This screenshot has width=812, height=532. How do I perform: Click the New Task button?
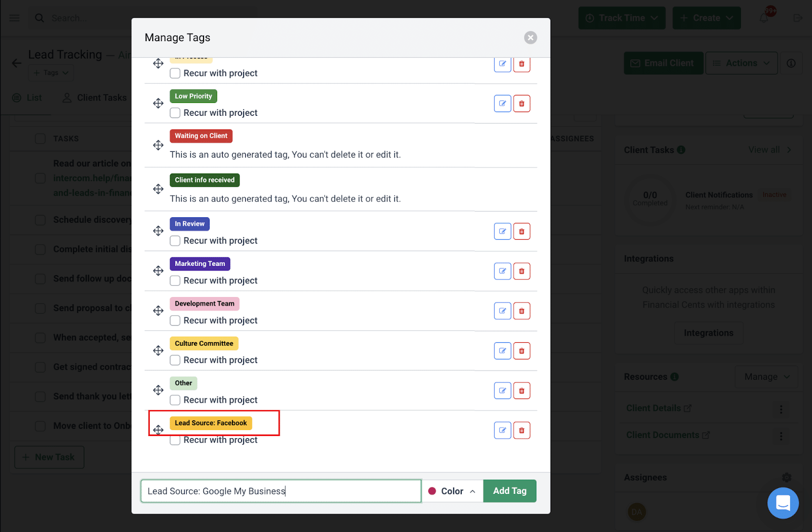pos(49,457)
